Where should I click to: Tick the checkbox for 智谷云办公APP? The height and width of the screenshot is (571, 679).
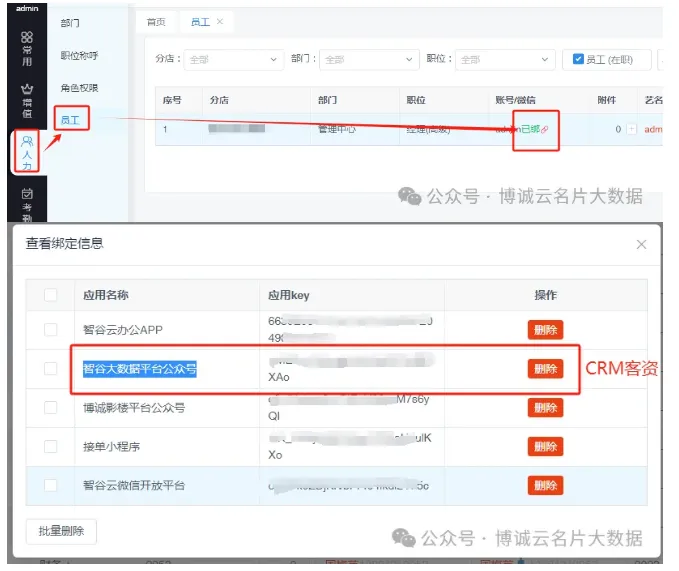51,329
